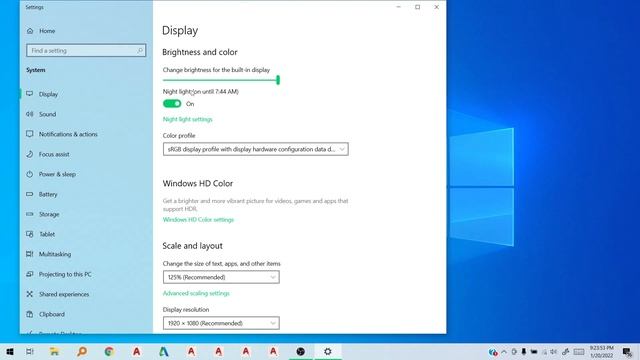The image size is (640, 360).
Task: Click the 'System' label in the sidebar
Action: coord(36,70)
